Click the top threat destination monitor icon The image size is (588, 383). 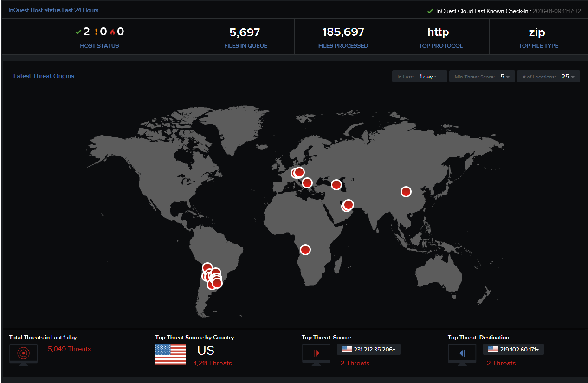click(x=462, y=354)
